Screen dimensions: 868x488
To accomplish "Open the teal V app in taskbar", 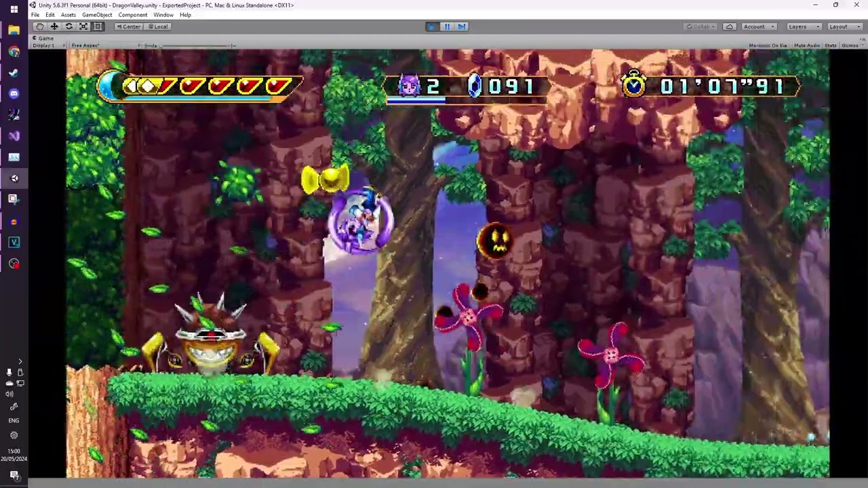I will [x=14, y=242].
